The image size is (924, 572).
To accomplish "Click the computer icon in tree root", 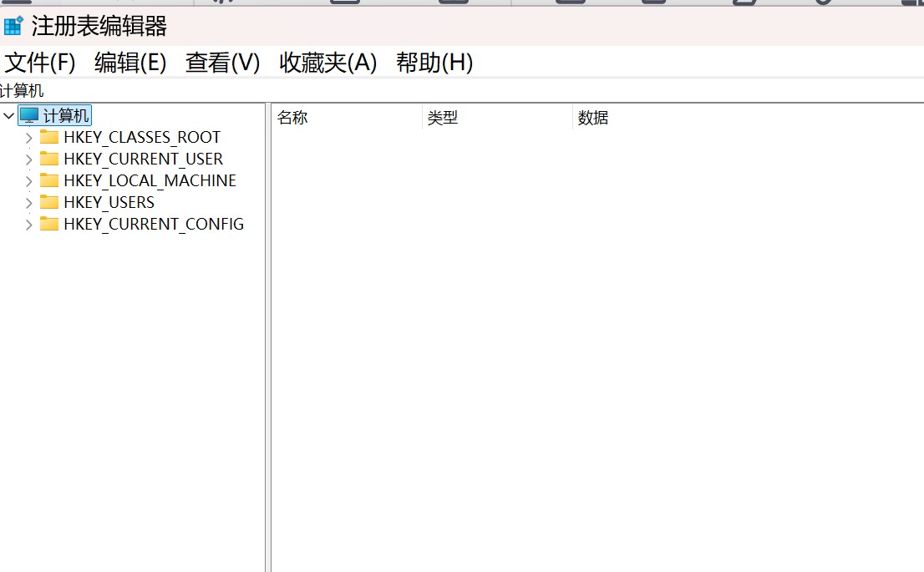I will point(29,115).
